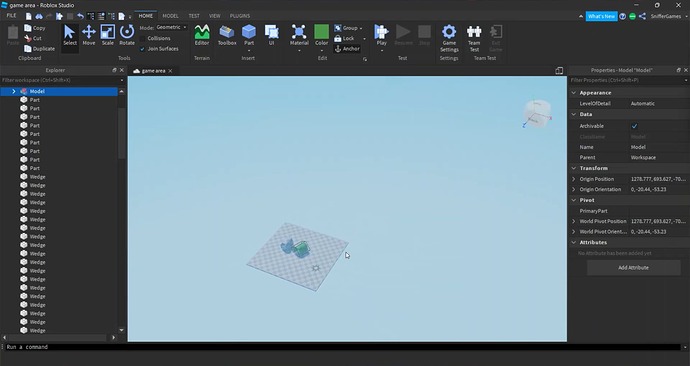Viewport: 690px width, 366px height.
Task: Open Game Settings
Action: click(449, 38)
